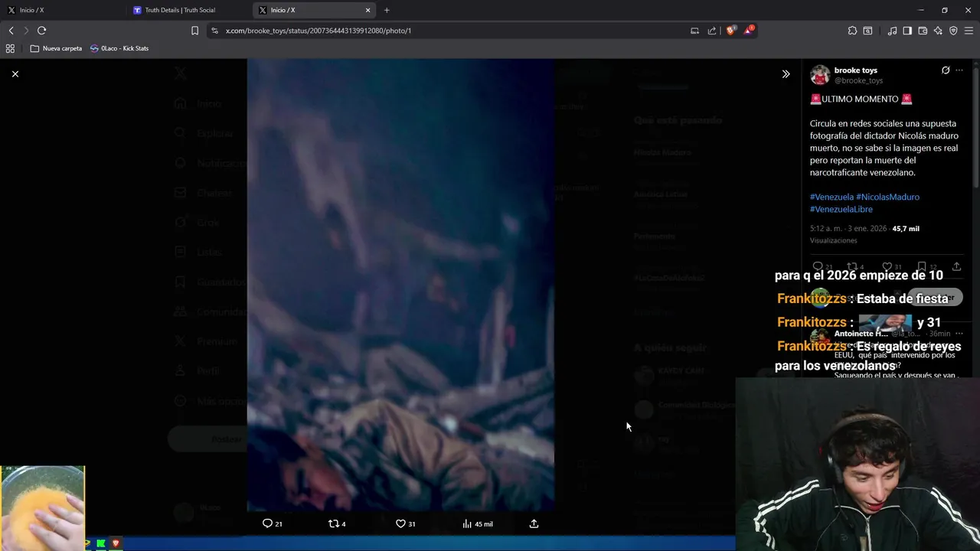Open a new browser tab
The height and width of the screenshot is (551, 980).
(x=387, y=10)
